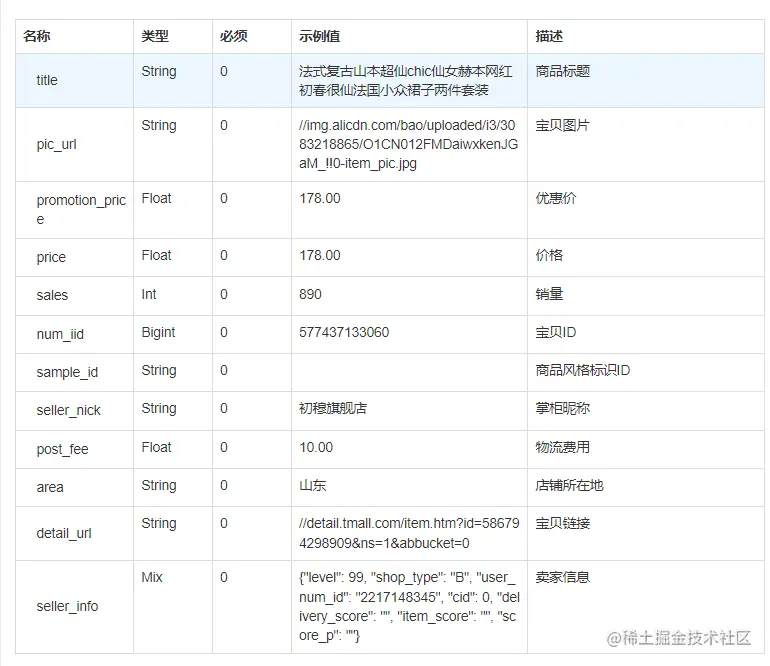Click the 宝贝图片 description
This screenshot has height=666, width=770.
pyautogui.click(x=563, y=125)
